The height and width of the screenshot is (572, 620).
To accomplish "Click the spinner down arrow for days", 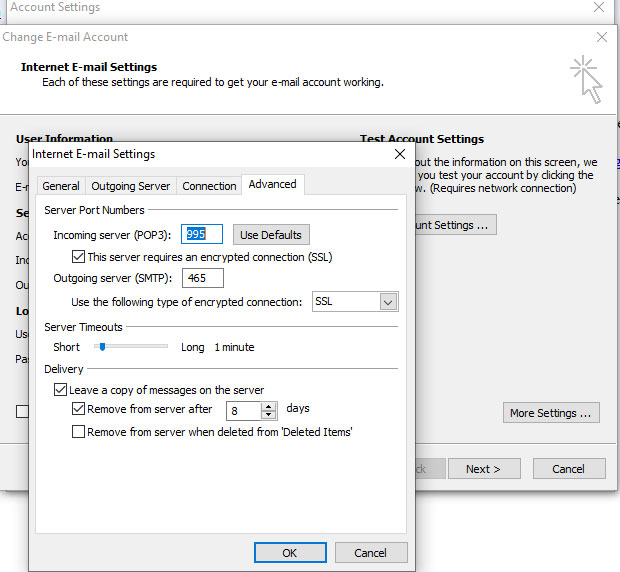I will (268, 414).
